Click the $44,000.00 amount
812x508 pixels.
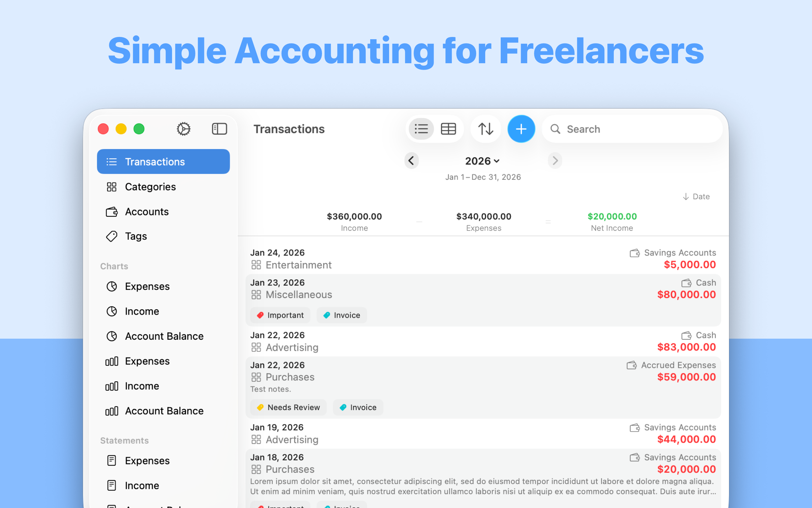tap(686, 439)
